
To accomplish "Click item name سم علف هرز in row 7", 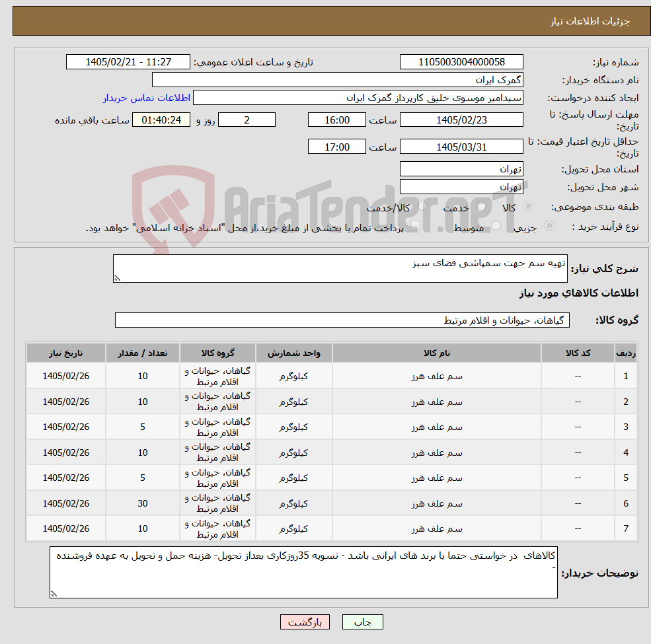I will [436, 528].
